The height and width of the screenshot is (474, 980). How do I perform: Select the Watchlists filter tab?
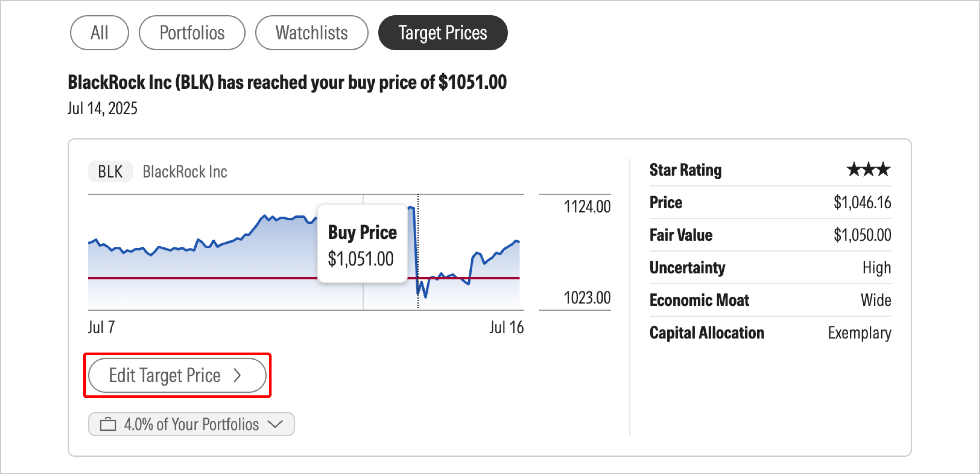click(311, 33)
